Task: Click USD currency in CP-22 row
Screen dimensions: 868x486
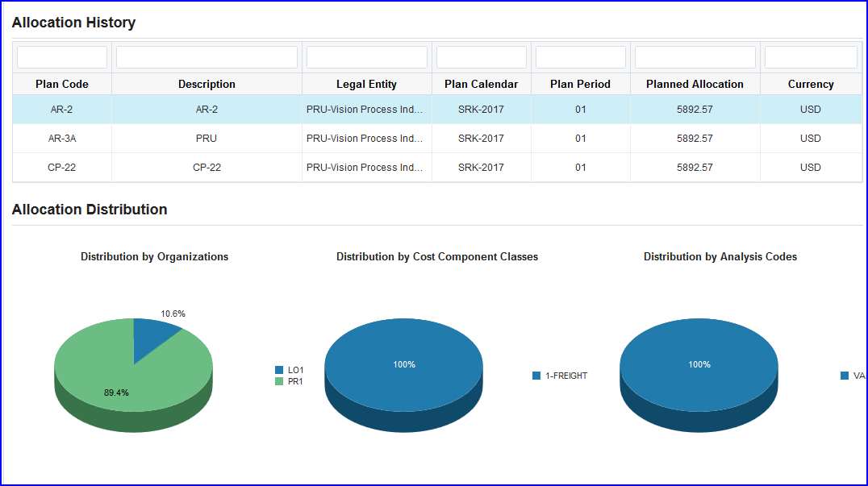Action: pyautogui.click(x=811, y=168)
